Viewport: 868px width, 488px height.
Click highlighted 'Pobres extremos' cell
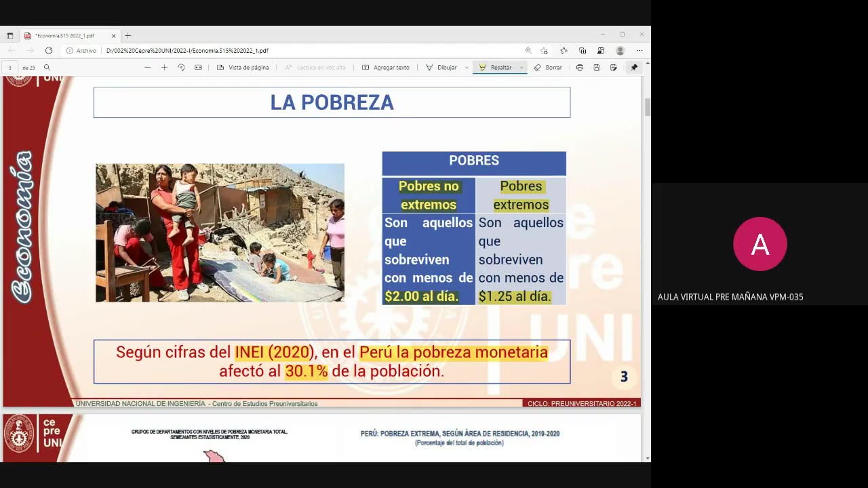[x=521, y=195]
